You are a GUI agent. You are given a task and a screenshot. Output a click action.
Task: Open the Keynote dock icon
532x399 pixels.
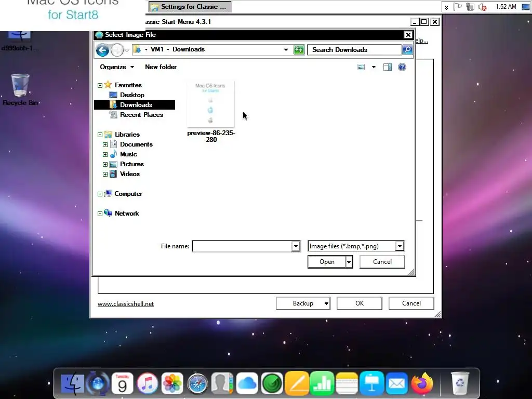tap(372, 384)
